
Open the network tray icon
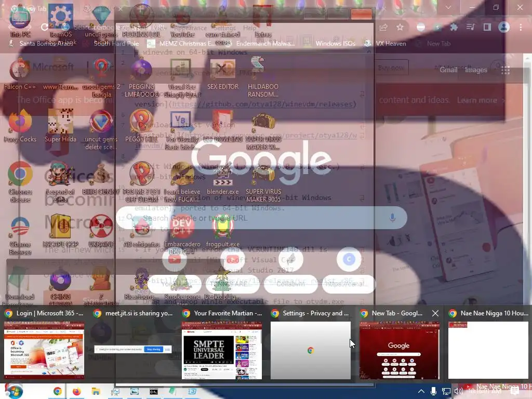pos(446,391)
